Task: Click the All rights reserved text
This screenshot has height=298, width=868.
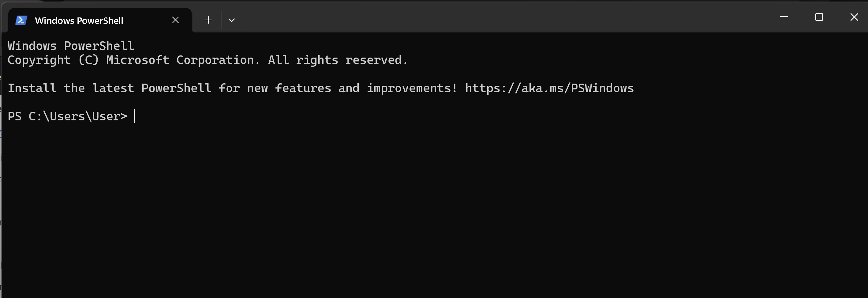Action: coord(338,60)
